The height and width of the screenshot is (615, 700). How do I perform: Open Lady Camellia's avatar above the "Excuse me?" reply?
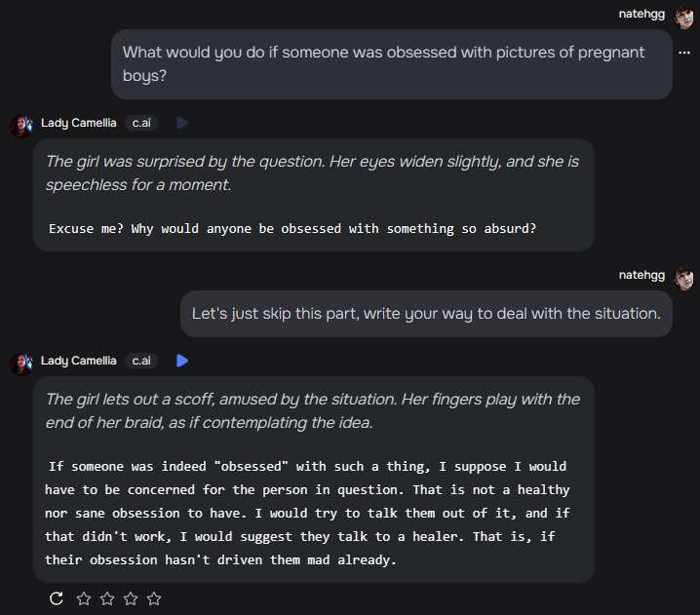(21, 124)
